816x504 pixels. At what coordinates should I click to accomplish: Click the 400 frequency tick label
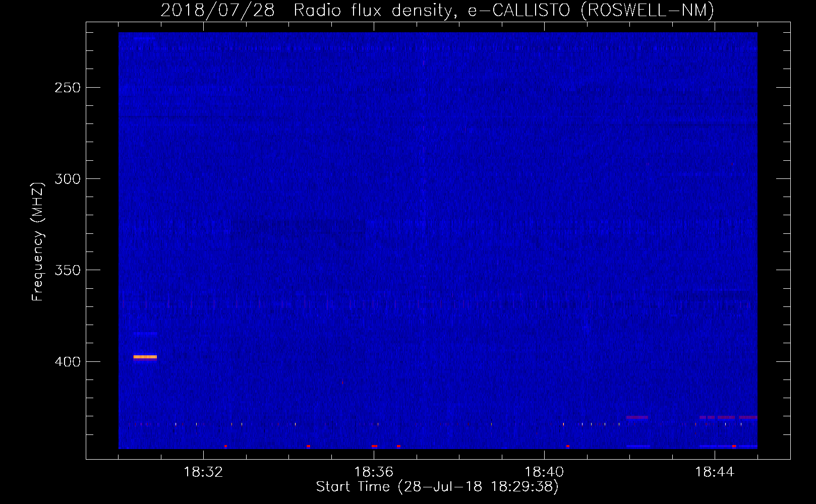[68, 362]
